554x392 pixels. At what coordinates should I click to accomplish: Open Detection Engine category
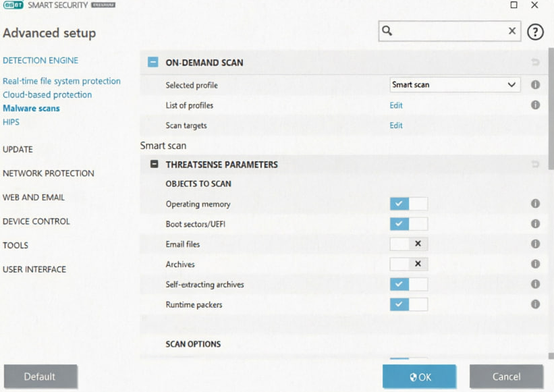click(x=40, y=61)
